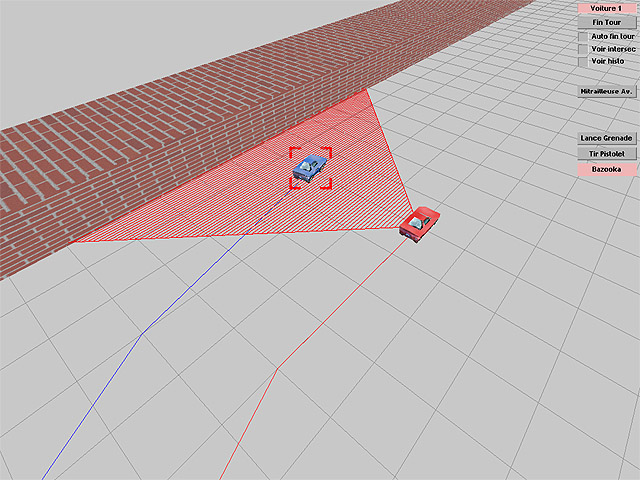Click the top of the brick wall ledge
The width and height of the screenshot is (640, 480).
[x=300, y=60]
